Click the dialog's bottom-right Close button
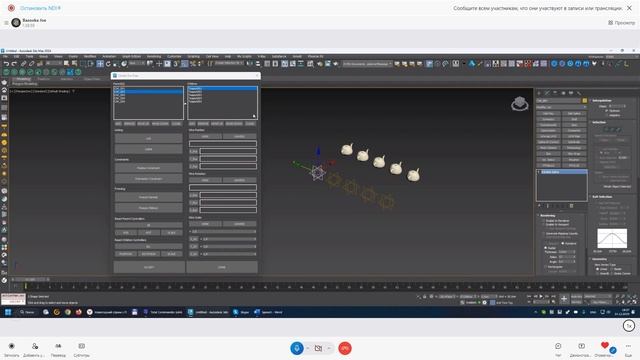Viewport: 640px width, 360px height. [x=222, y=267]
